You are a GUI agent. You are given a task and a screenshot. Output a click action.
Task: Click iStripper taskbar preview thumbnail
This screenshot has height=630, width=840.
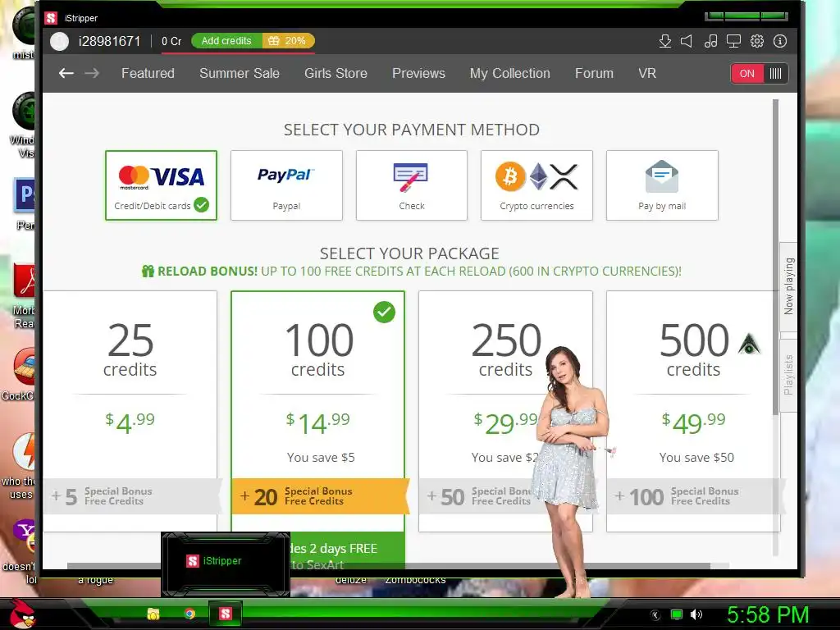(x=226, y=564)
